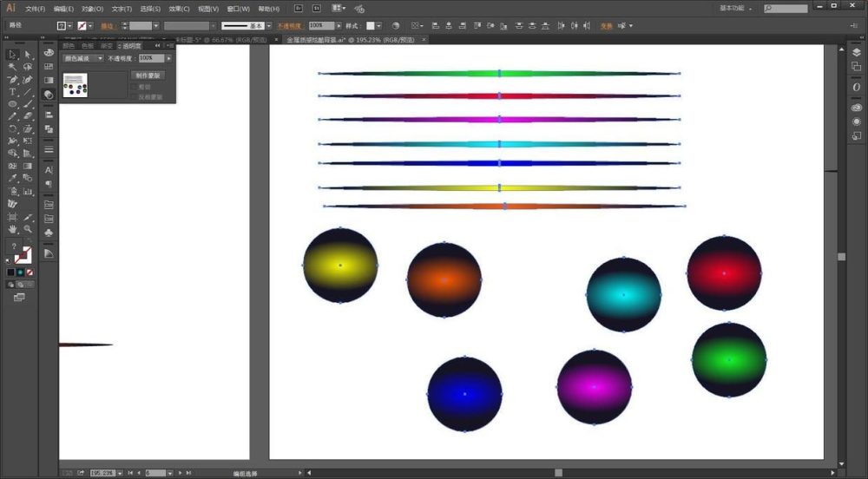Choose the Hand tool
Screen dimensions: 868x479
click(x=13, y=229)
